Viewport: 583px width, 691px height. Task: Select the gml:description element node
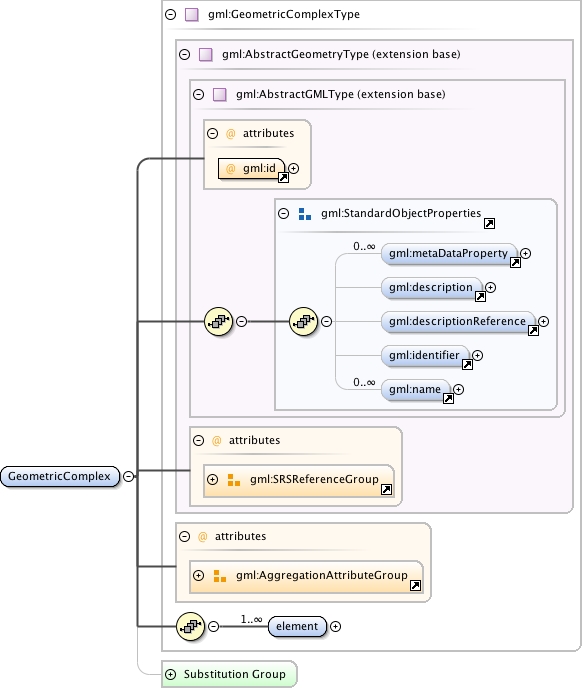(431, 287)
